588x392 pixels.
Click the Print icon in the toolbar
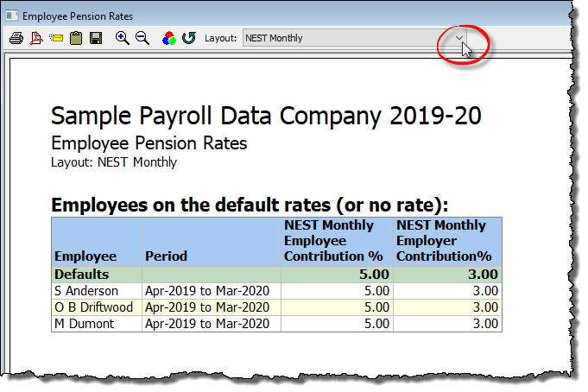tap(16, 38)
